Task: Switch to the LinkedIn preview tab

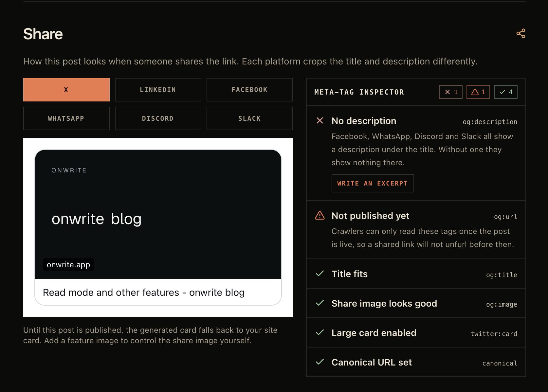Action: (158, 90)
